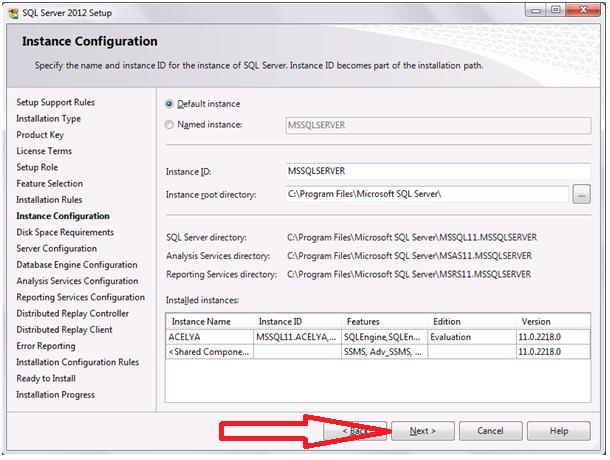Open the browse button for root directory

(x=581, y=195)
